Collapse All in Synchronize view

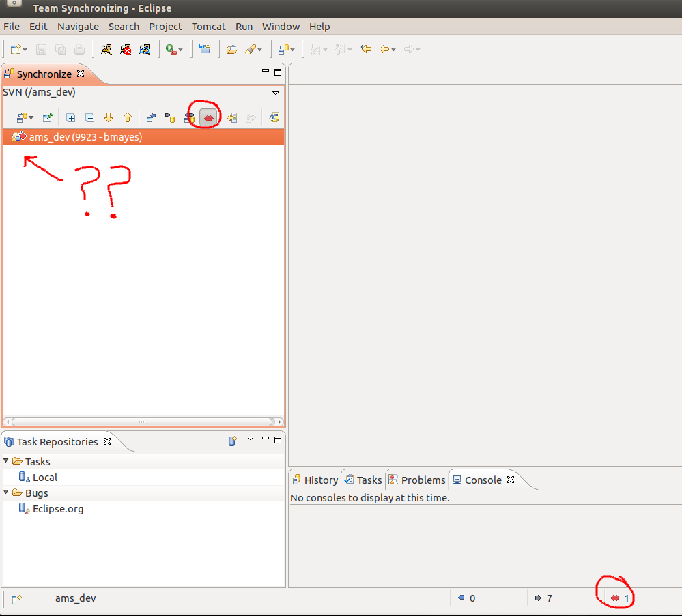coord(90,118)
